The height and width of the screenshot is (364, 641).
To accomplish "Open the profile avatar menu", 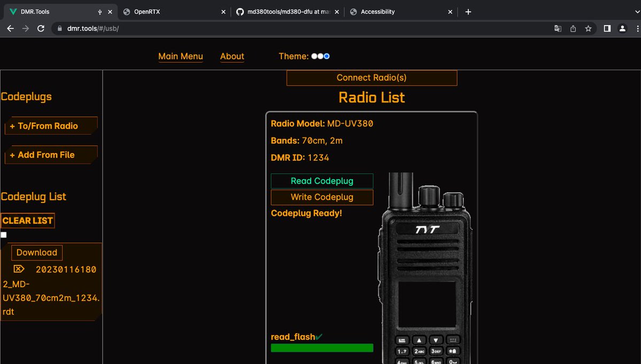I will pyautogui.click(x=622, y=28).
